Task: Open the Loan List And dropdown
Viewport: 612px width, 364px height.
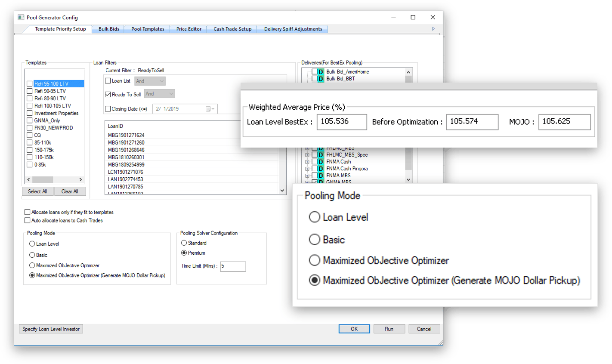Action: tap(150, 81)
